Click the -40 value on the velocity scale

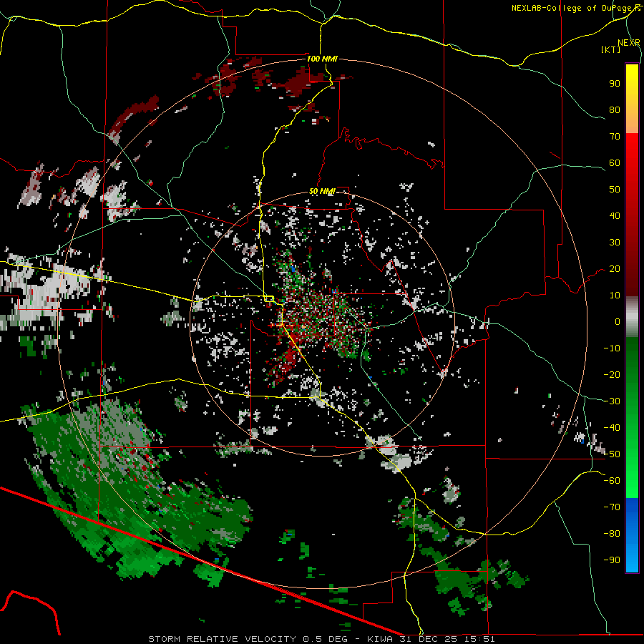point(612,428)
